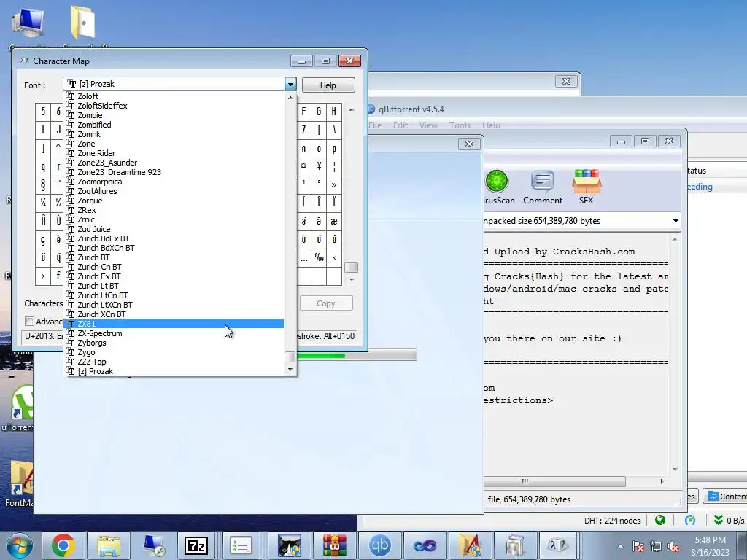This screenshot has width=747, height=560.
Task: Open the WinRAR unpacked size dropdown arrow
Action: coord(676,220)
